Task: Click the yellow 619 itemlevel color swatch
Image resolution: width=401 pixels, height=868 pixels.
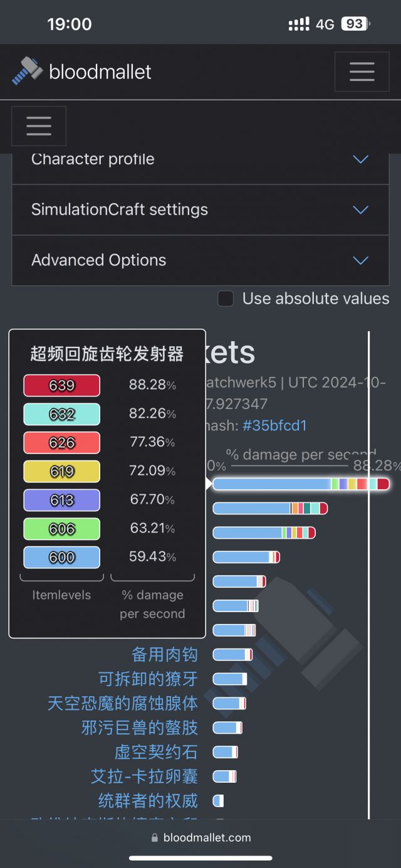Action: click(61, 471)
